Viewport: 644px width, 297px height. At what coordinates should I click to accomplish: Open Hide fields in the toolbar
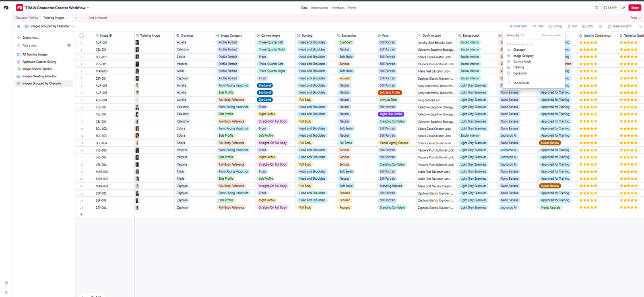click(518, 26)
